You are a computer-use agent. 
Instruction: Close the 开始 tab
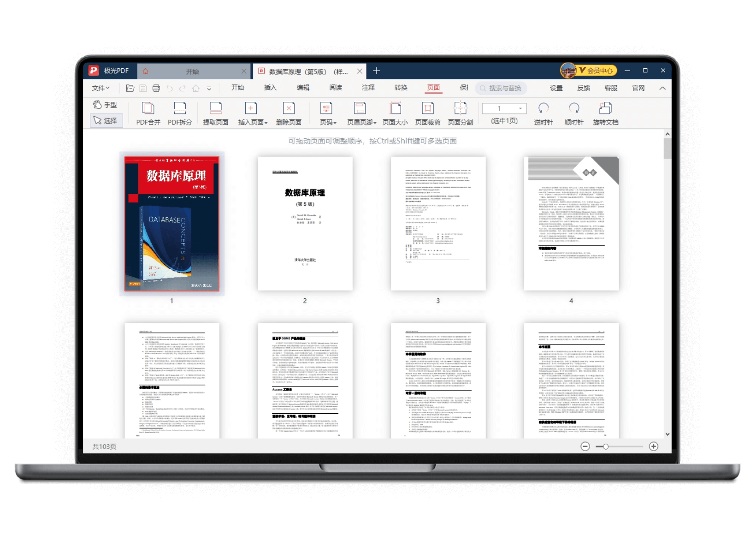243,71
